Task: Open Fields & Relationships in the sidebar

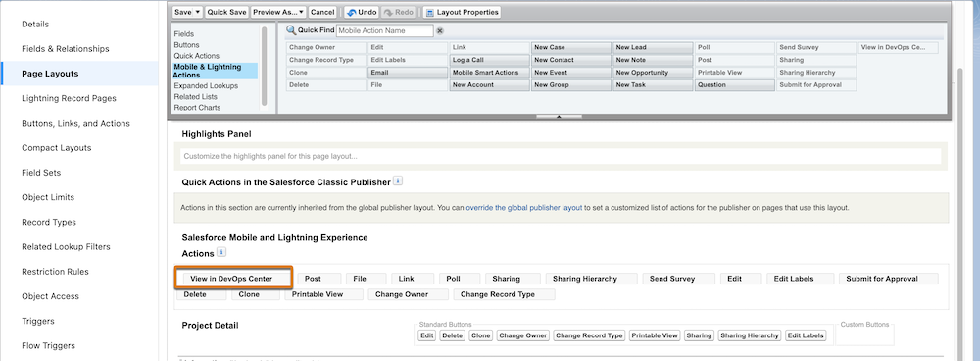Action: [x=66, y=49]
